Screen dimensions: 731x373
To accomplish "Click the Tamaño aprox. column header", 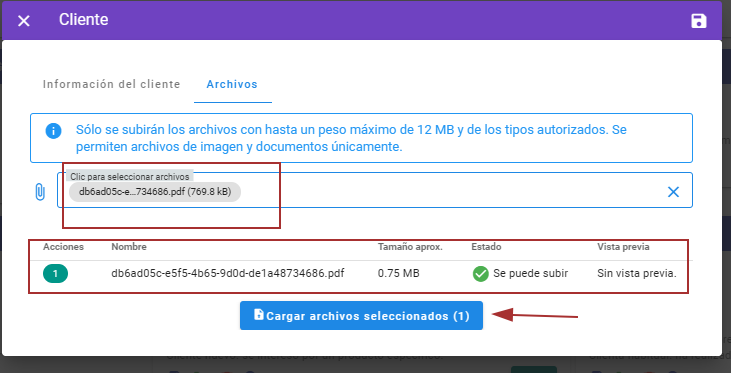I will (410, 247).
